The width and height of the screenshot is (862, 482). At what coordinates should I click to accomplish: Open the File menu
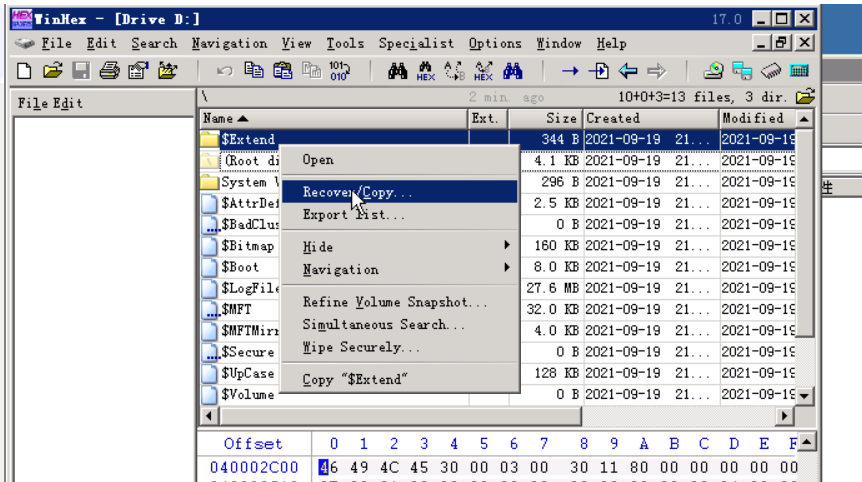(56, 43)
